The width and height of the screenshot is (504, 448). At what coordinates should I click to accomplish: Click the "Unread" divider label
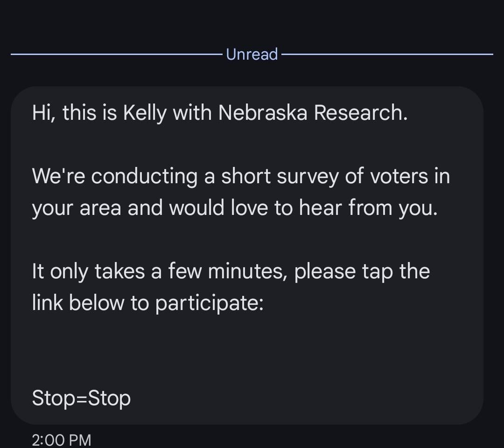click(252, 54)
